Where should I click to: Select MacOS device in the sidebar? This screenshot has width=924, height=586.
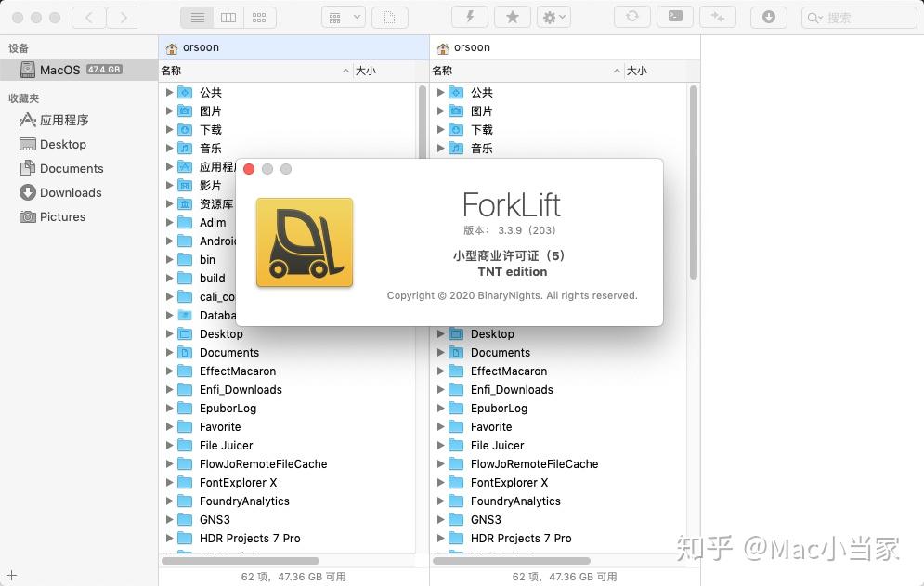point(56,68)
